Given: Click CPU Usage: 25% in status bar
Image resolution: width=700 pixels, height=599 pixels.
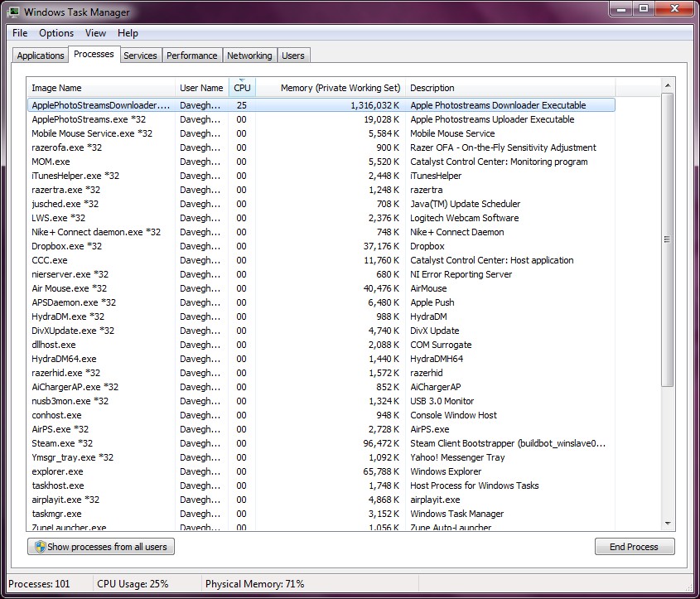Looking at the screenshot, I should [x=133, y=584].
